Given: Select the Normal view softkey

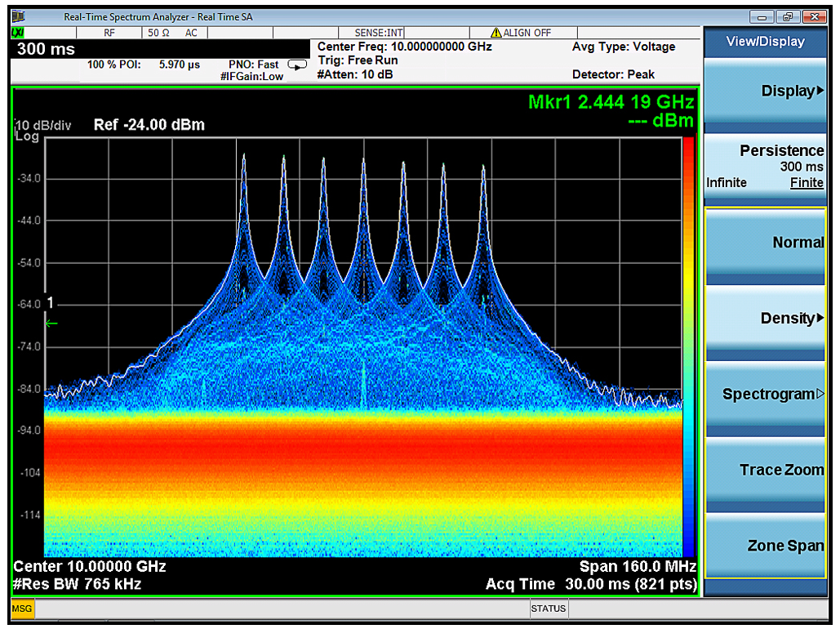Looking at the screenshot, I should pos(765,243).
